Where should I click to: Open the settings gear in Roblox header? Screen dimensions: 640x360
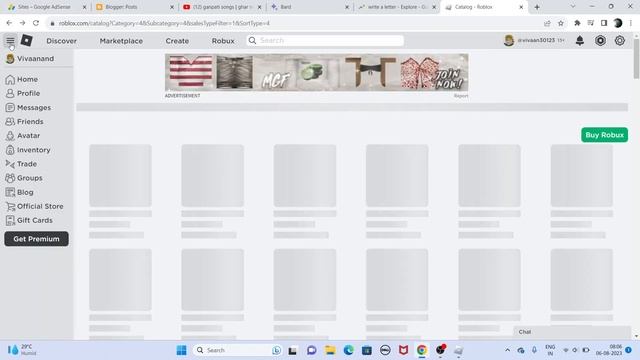tap(620, 40)
